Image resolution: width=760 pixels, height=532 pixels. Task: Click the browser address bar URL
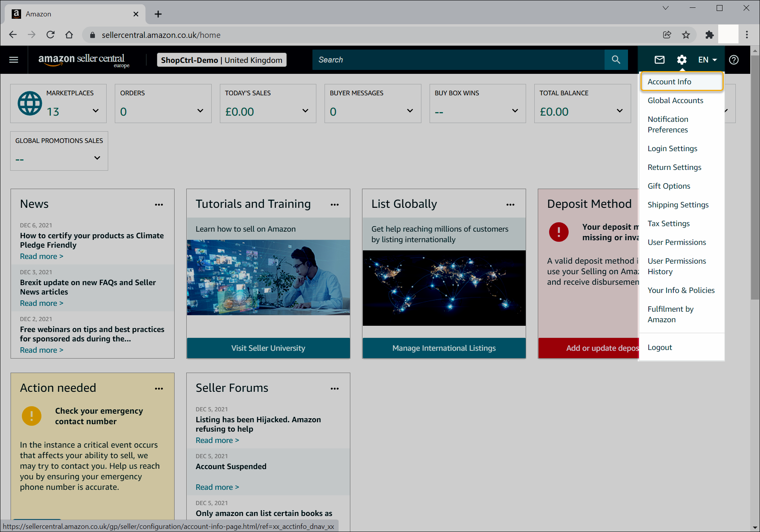pyautogui.click(x=161, y=35)
